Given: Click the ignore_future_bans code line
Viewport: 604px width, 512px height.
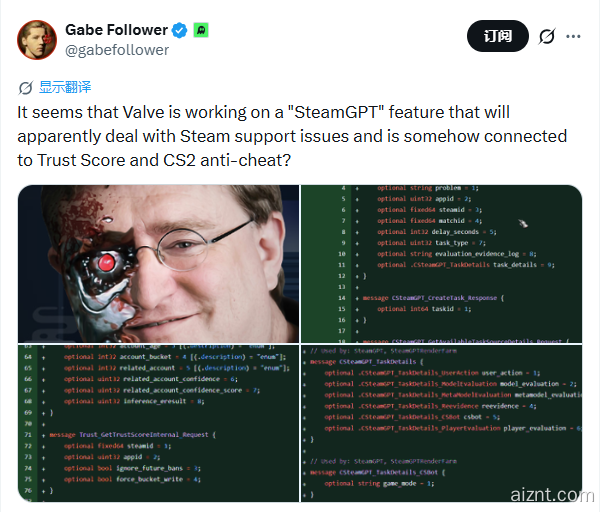Looking at the screenshot, I should pos(132,468).
